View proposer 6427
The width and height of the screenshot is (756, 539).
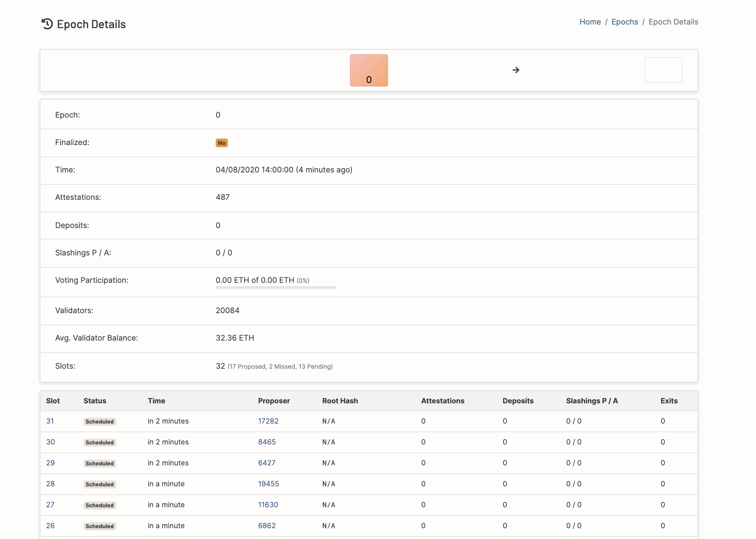pyautogui.click(x=267, y=463)
